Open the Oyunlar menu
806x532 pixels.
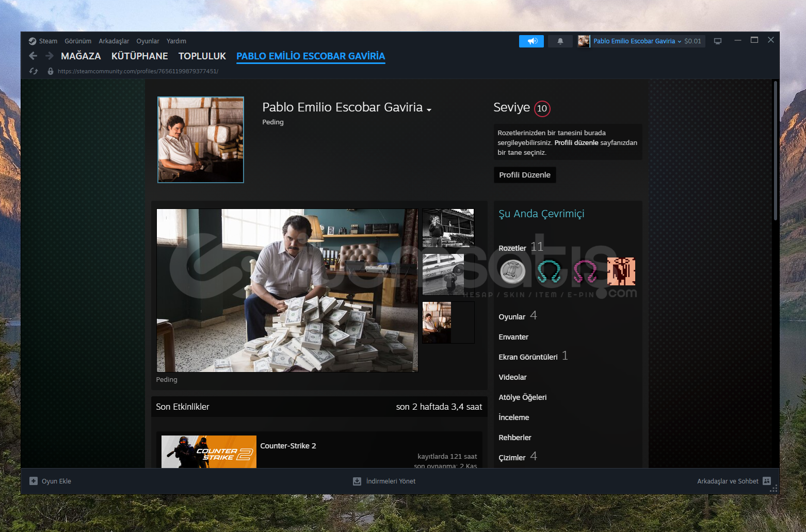148,41
